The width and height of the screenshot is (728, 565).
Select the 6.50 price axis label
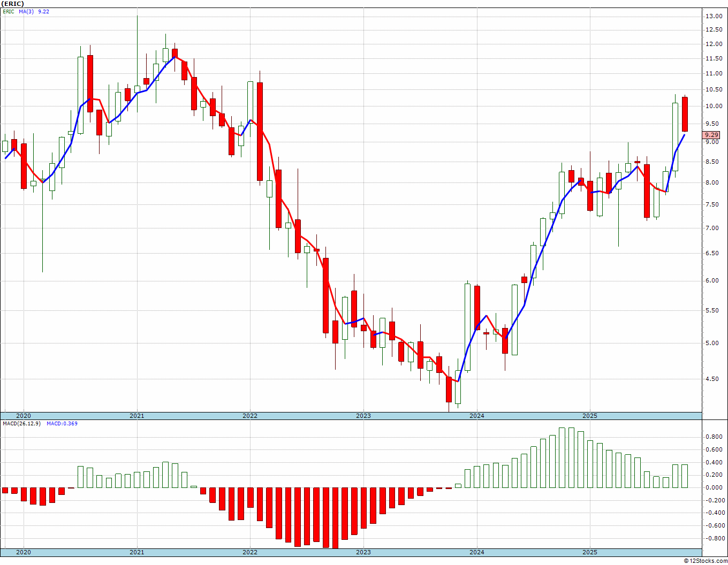(x=712, y=253)
